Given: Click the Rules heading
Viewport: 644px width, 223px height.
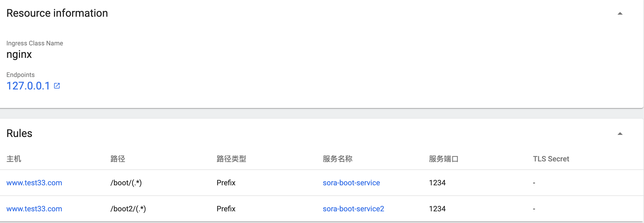Looking at the screenshot, I should [x=19, y=133].
